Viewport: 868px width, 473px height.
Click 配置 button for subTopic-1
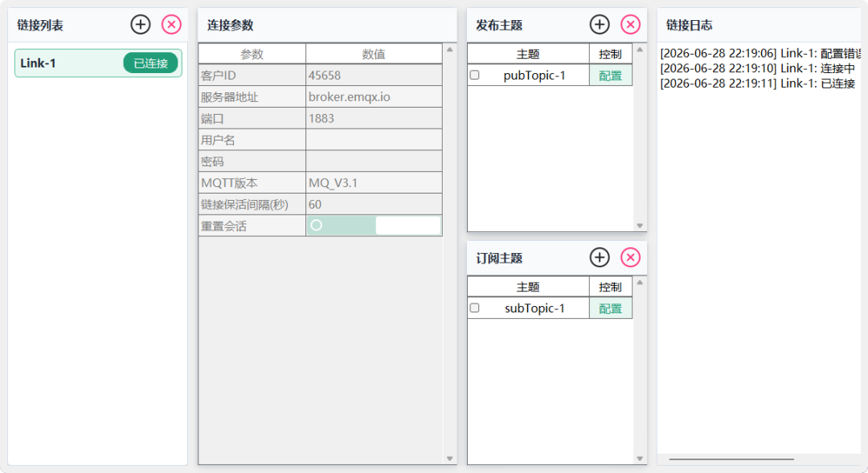(611, 308)
